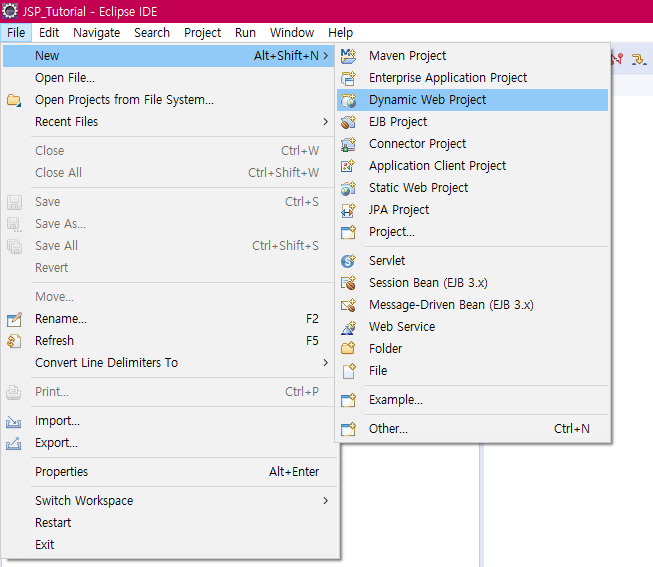
Task: Click the Application Client Project icon
Action: point(348,166)
